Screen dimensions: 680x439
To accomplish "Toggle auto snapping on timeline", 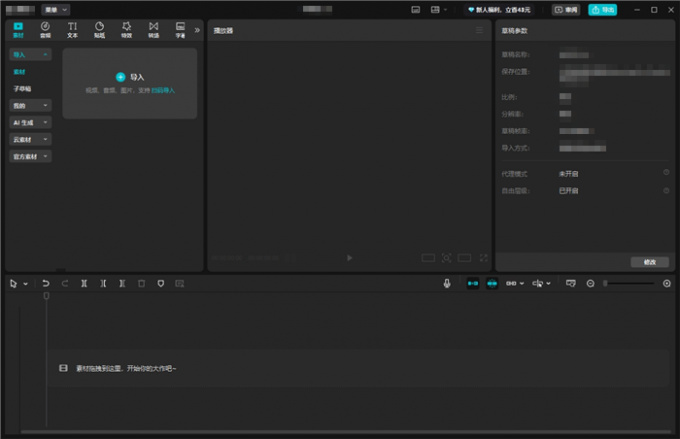I will tap(492, 283).
